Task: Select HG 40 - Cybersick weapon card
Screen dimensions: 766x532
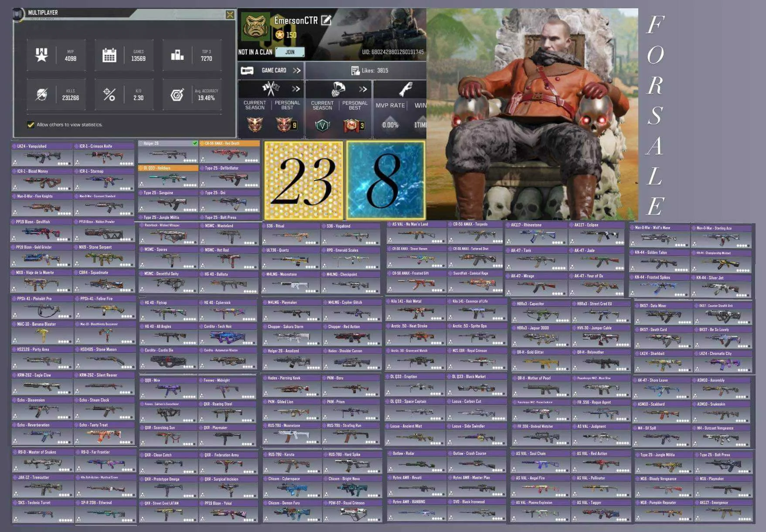Action: click(x=228, y=311)
